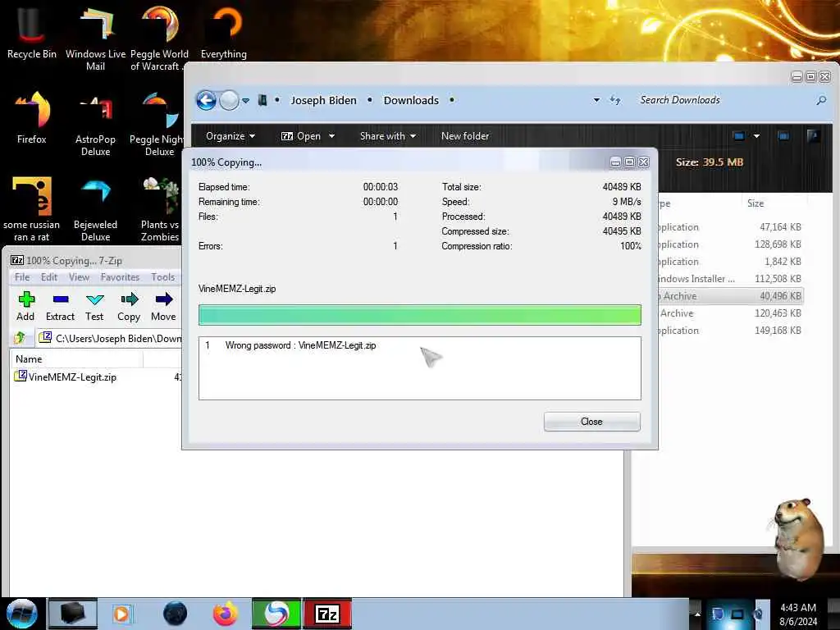
Task: Click the Test tool in 7-Zip
Action: pyautogui.click(x=94, y=307)
